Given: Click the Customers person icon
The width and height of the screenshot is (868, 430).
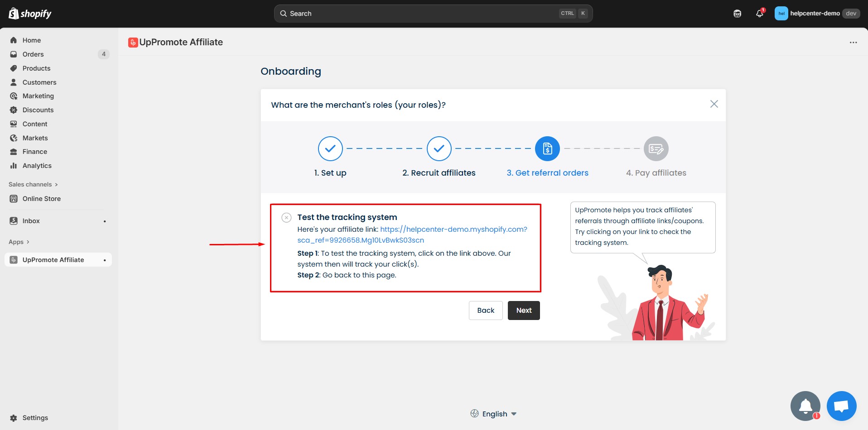Looking at the screenshot, I should click(14, 82).
